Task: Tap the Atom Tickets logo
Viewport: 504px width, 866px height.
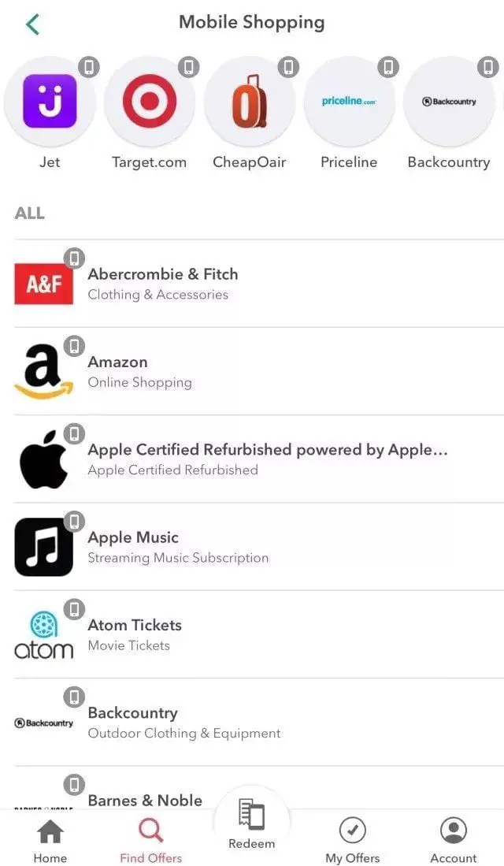Action: (x=44, y=635)
